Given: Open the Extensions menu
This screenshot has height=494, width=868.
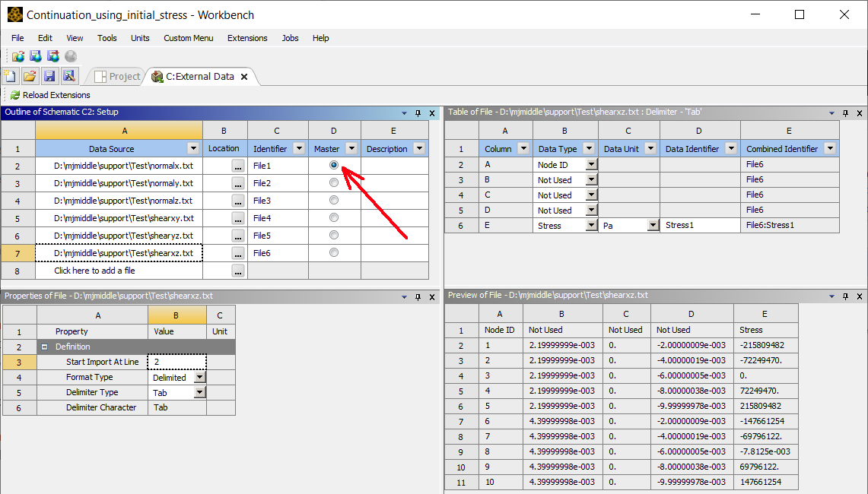Looking at the screenshot, I should 247,38.
